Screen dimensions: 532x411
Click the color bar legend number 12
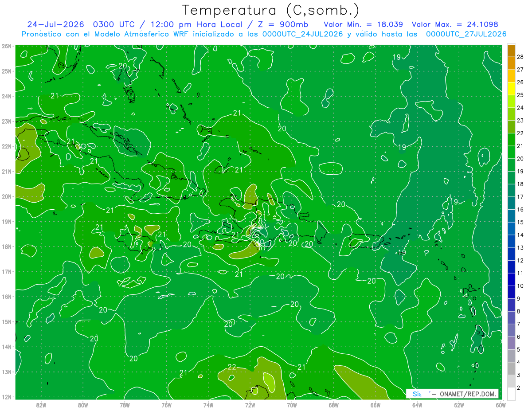coord(520,261)
